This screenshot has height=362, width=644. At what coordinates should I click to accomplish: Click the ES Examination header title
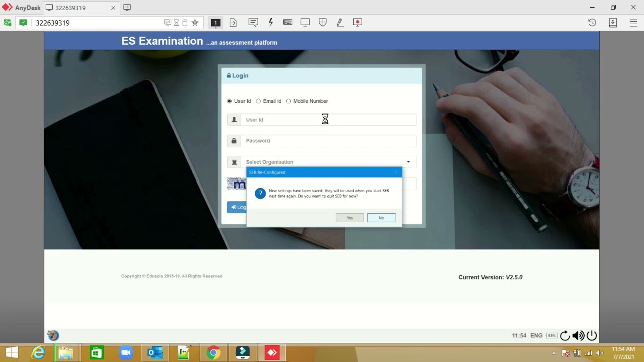(162, 41)
